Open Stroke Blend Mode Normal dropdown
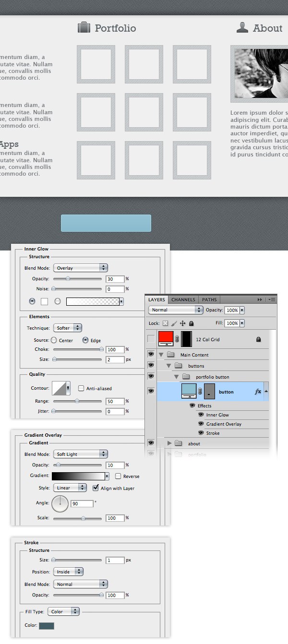 pos(81,584)
